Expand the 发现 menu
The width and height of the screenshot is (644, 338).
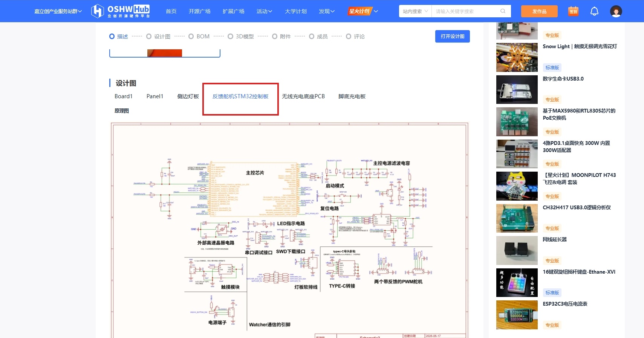[326, 11]
